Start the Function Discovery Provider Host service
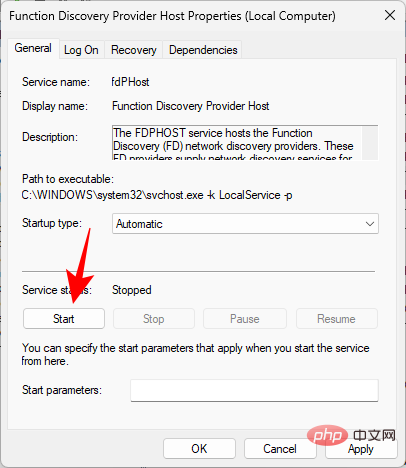This screenshot has width=406, height=468. pos(64,319)
